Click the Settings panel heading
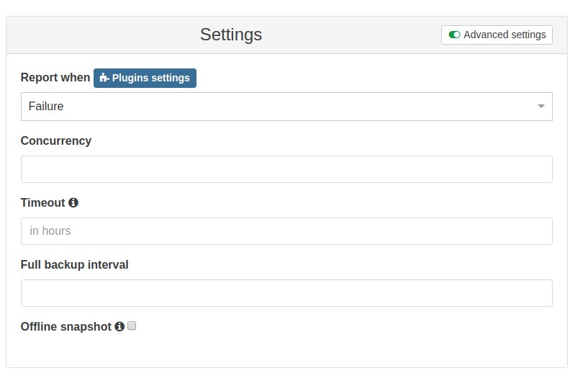 tap(231, 35)
